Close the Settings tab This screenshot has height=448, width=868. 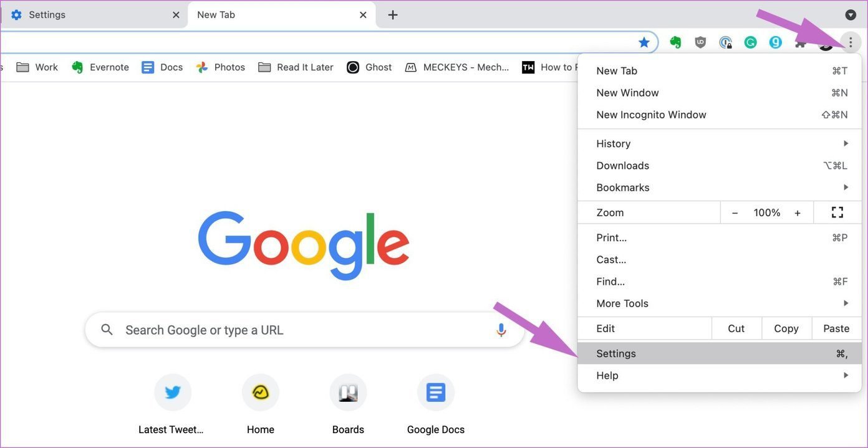(176, 15)
